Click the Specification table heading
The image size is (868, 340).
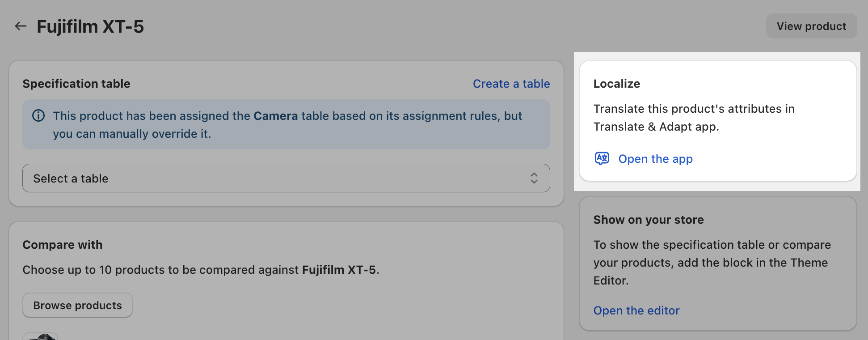click(x=76, y=84)
